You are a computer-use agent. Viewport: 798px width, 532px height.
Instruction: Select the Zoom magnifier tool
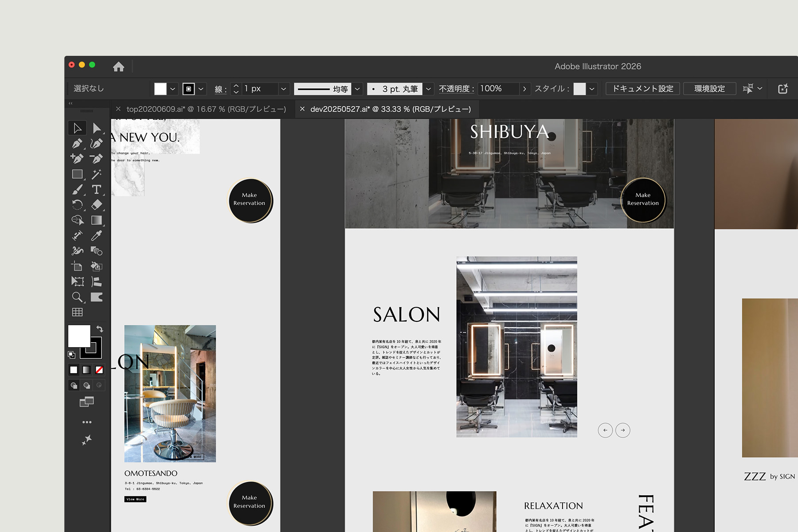[x=78, y=297]
